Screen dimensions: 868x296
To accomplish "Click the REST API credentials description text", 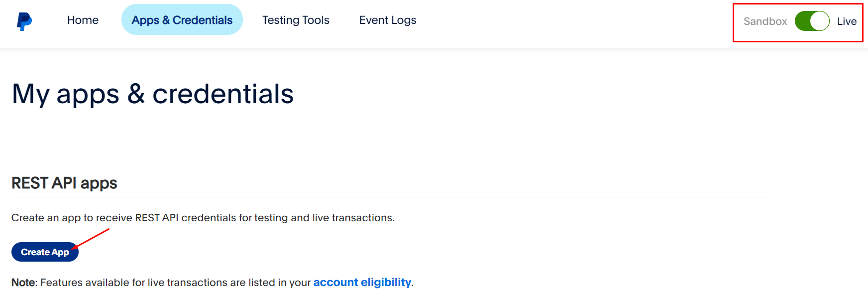I will click(203, 218).
